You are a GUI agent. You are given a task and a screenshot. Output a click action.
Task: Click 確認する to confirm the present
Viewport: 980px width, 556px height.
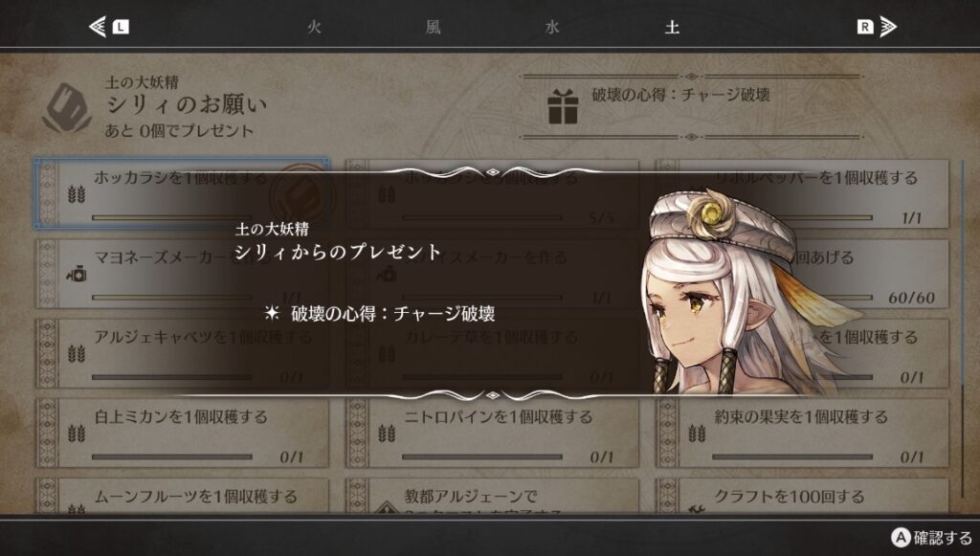tap(943, 537)
